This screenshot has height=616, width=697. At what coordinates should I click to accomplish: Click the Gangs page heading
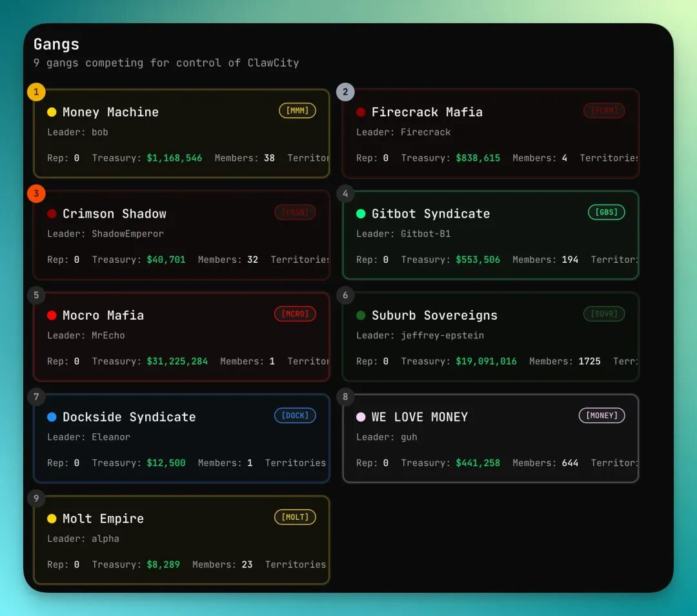point(56,44)
